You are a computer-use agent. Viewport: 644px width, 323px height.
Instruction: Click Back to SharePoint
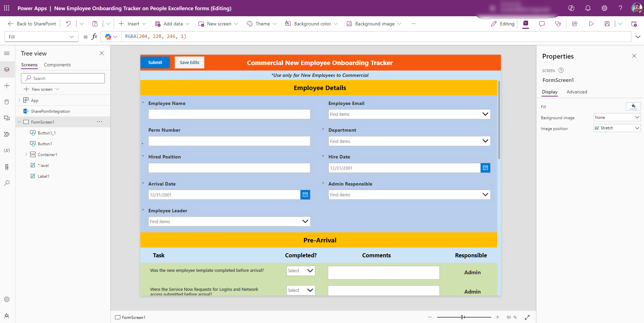pyautogui.click(x=32, y=24)
